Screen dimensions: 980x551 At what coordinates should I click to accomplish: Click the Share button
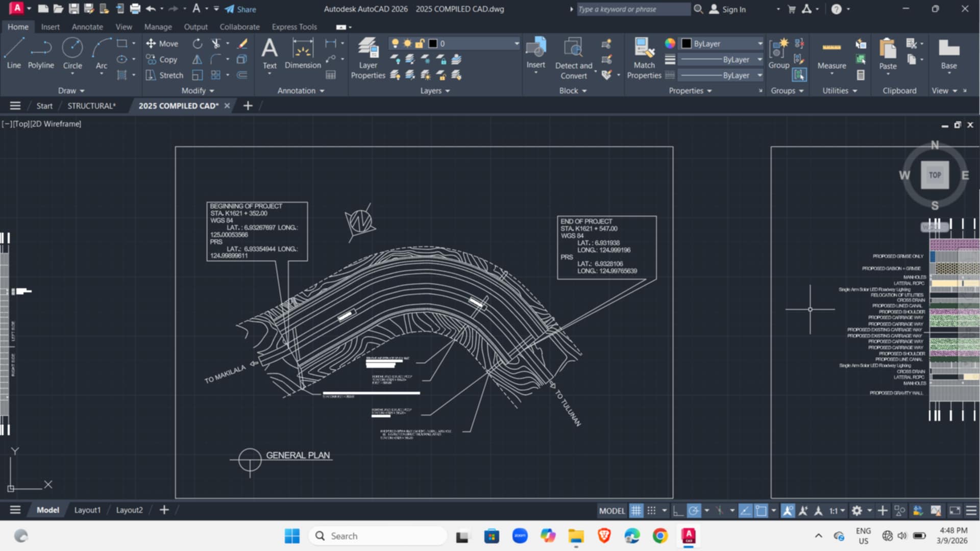(x=240, y=9)
